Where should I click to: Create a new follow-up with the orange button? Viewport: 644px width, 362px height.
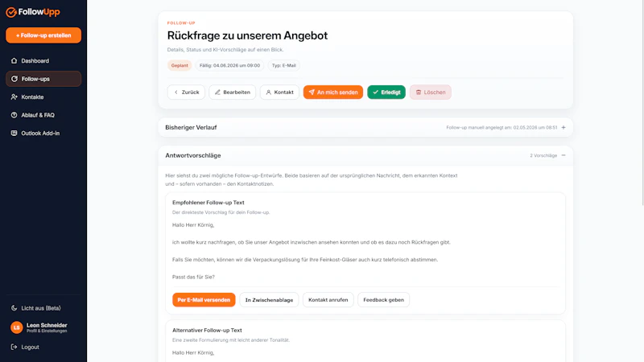pyautogui.click(x=43, y=35)
